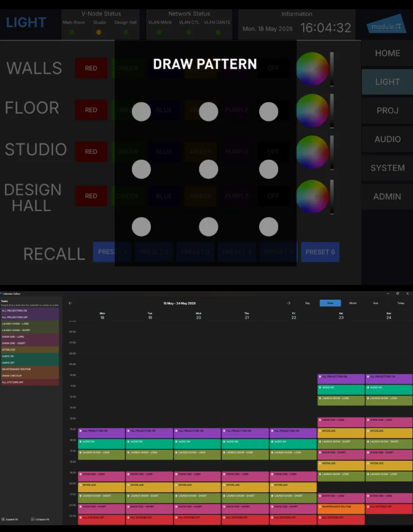This screenshot has height=532, width=413.
Task: Click the Collapse All icon in Calendar Editor
Action: click(x=33, y=520)
